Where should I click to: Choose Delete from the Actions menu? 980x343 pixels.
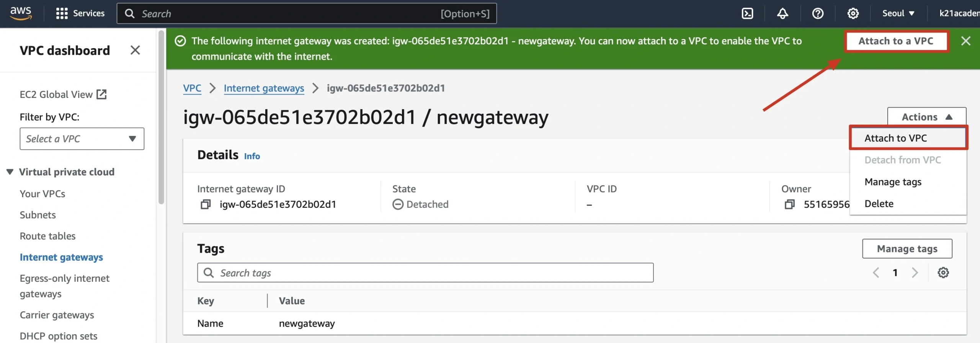point(879,204)
